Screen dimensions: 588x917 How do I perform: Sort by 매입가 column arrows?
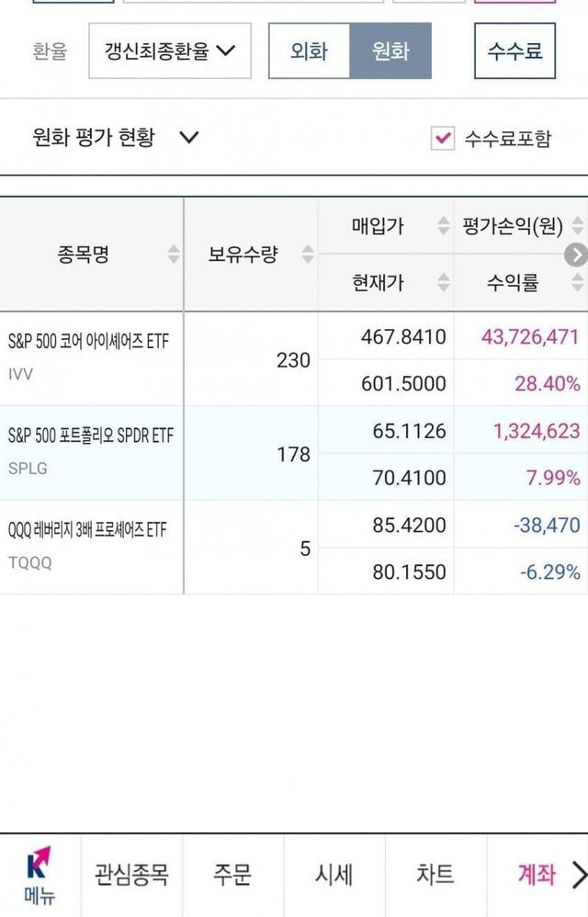[x=444, y=225]
